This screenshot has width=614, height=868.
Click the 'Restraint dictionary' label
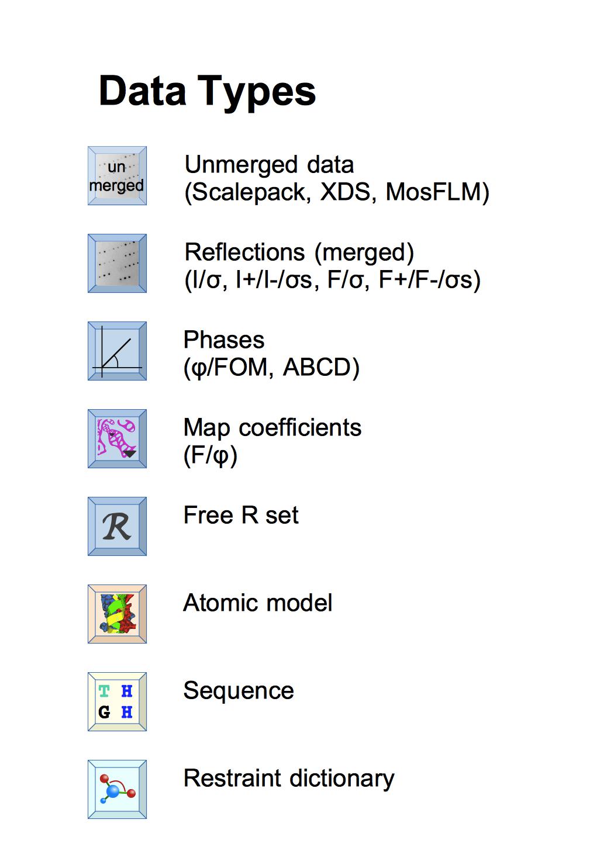pyautogui.click(x=289, y=779)
